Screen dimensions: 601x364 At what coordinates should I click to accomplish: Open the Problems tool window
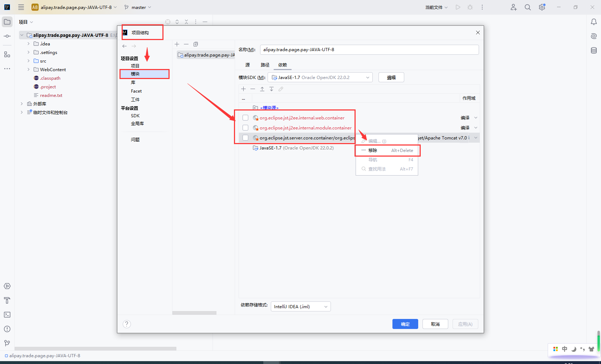[x=7, y=329]
